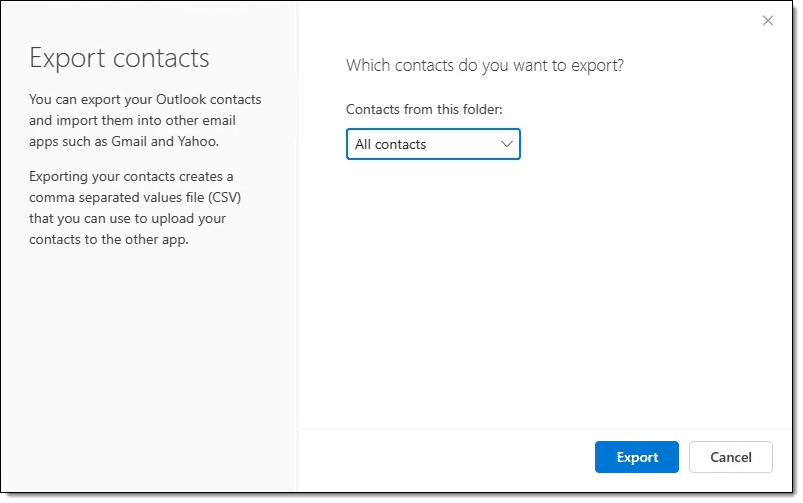Close the Export contacts dialog with X
Viewport: 803px width, 503px height.
(768, 21)
